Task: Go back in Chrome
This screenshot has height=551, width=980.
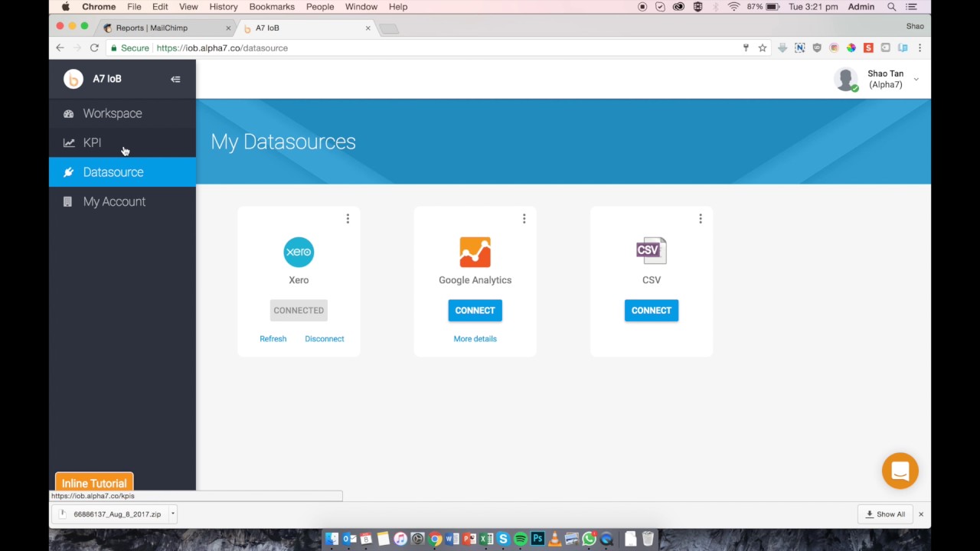Action: click(60, 47)
